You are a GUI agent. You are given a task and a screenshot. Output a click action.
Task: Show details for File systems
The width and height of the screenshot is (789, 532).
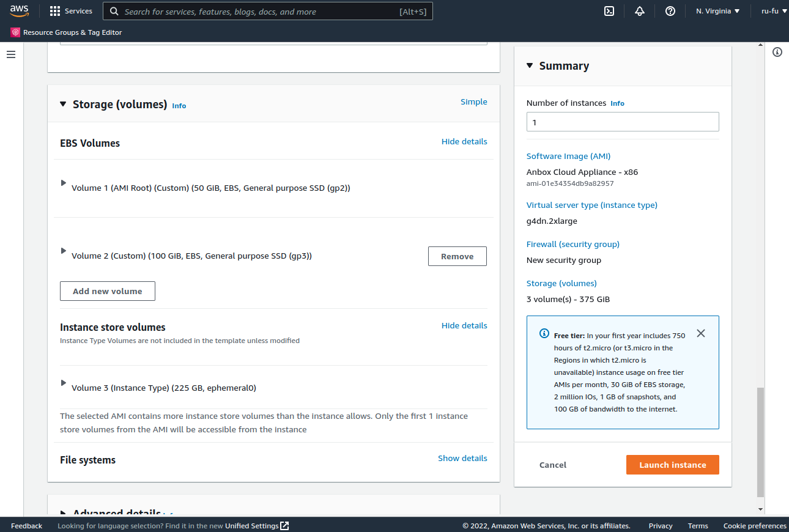point(462,458)
